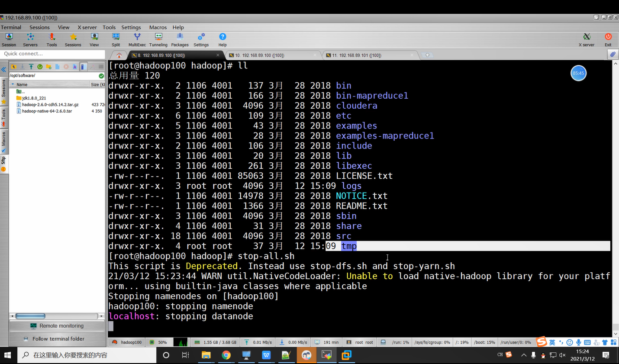This screenshot has height=364, width=619.
Task: Click terminal scrollbar down arrow
Action: coord(616,334)
